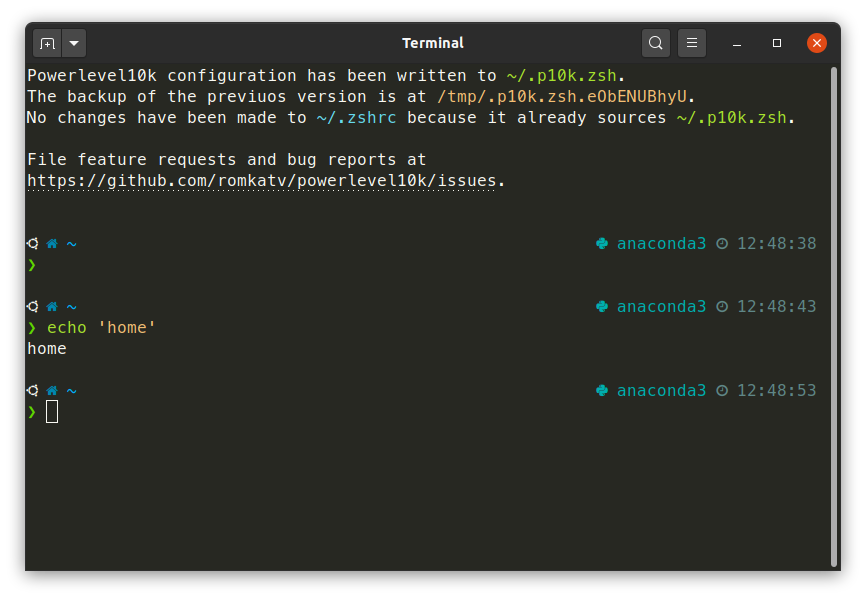Click the green prompt arrow below 12:48:53
866x599 pixels.
tap(31, 411)
